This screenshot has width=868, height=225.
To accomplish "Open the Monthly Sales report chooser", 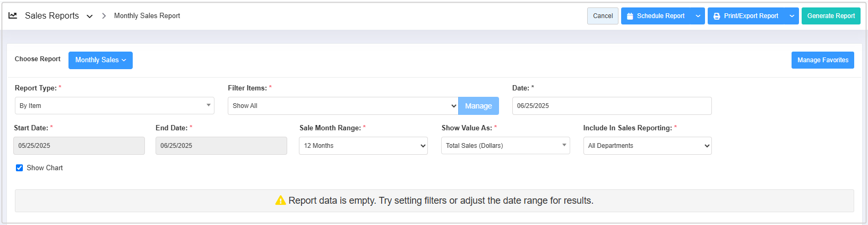I will 100,60.
